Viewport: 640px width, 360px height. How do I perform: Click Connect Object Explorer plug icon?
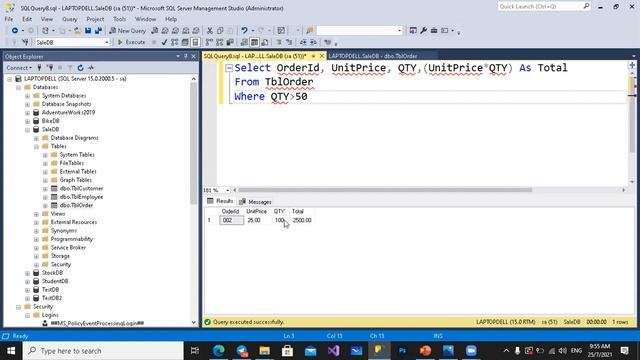pos(40,68)
